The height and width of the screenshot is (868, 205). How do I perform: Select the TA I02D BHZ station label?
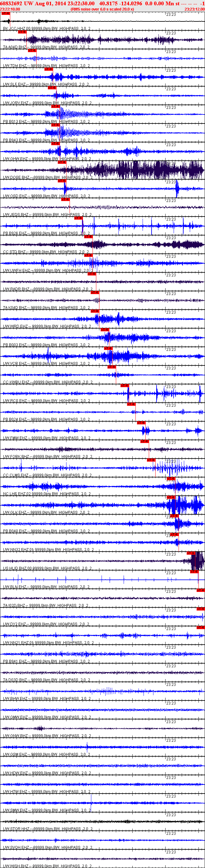click(46, 606)
